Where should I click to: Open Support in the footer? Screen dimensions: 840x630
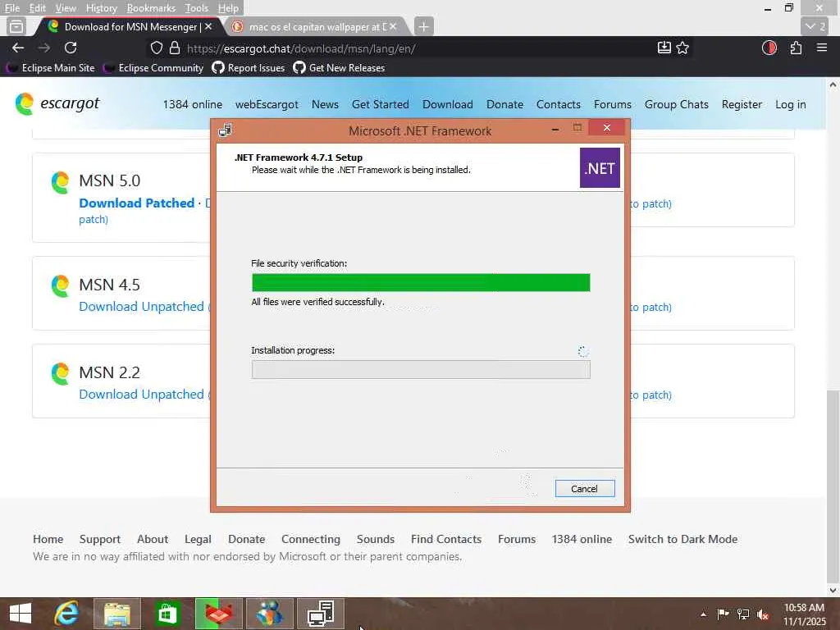(x=99, y=539)
